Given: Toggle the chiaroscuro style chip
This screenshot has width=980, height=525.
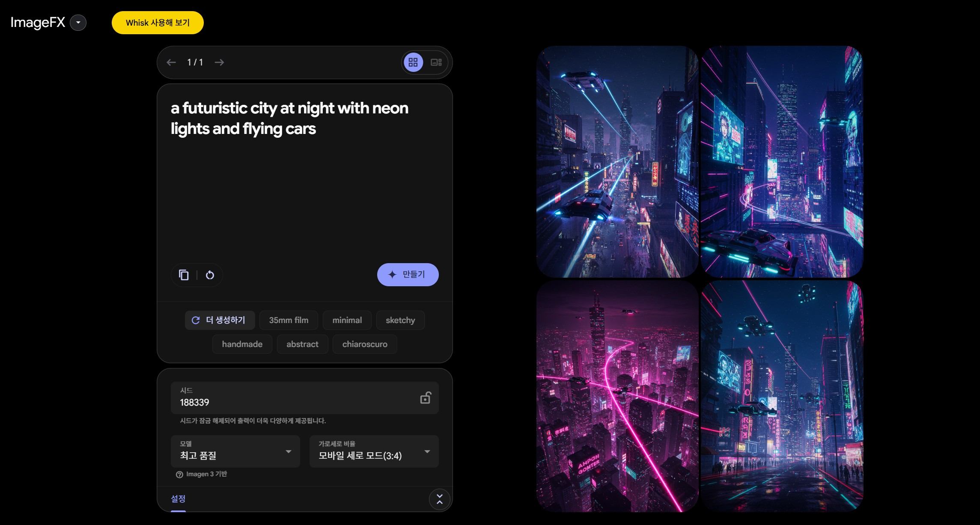Looking at the screenshot, I should 364,344.
